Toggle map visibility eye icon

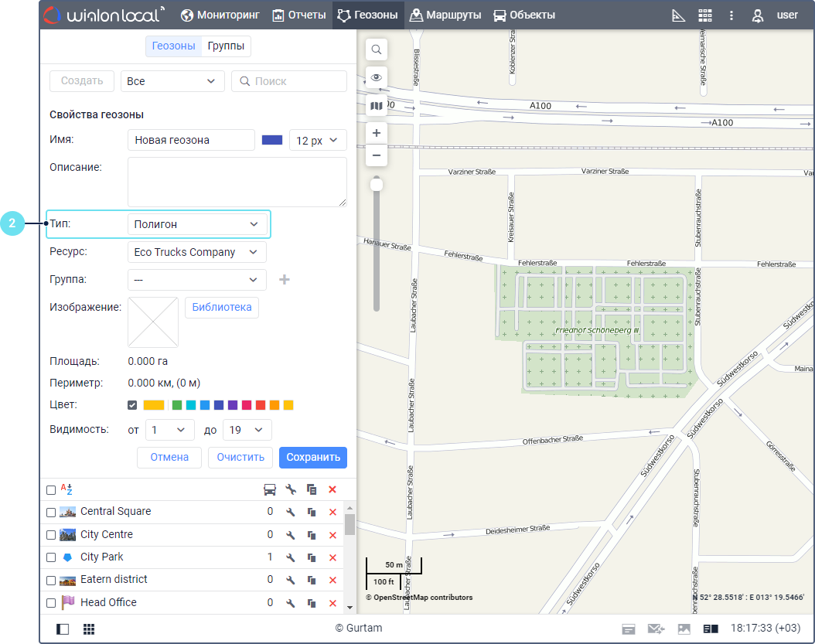coord(377,77)
